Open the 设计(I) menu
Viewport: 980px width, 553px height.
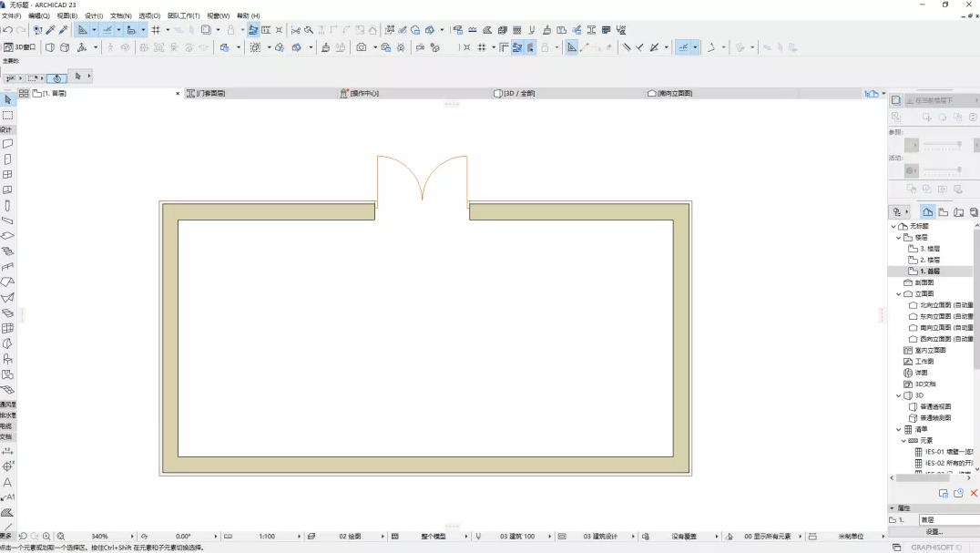point(94,15)
